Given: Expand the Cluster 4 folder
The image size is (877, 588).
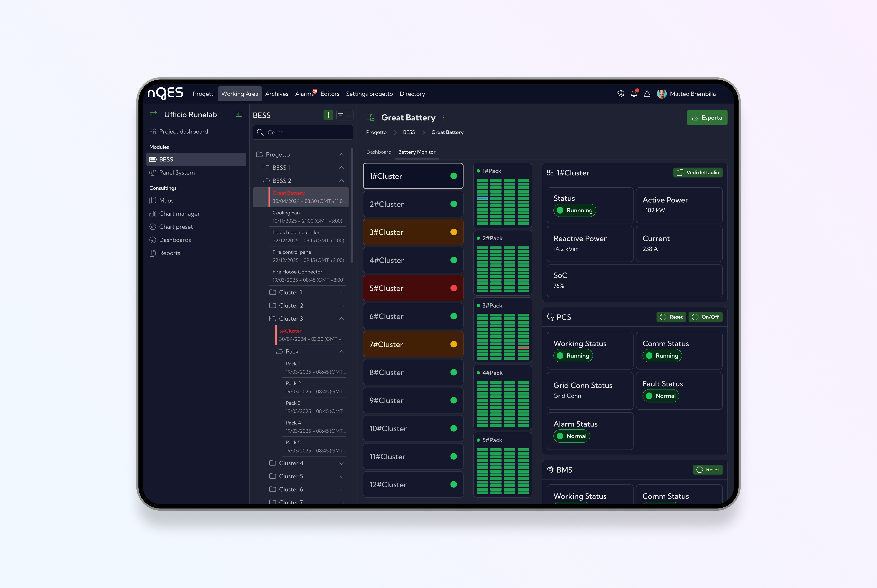Looking at the screenshot, I should coord(342,463).
